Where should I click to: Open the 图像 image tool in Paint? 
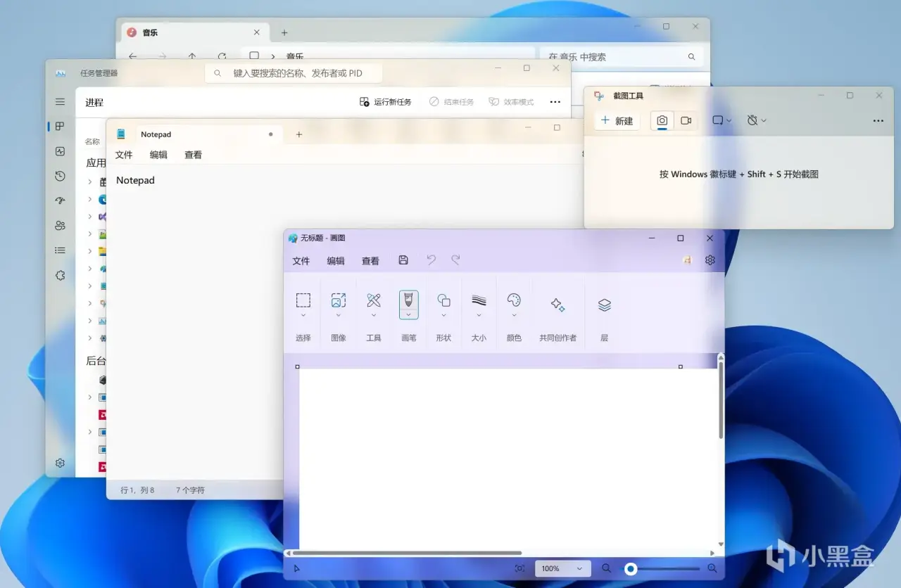pos(339,300)
